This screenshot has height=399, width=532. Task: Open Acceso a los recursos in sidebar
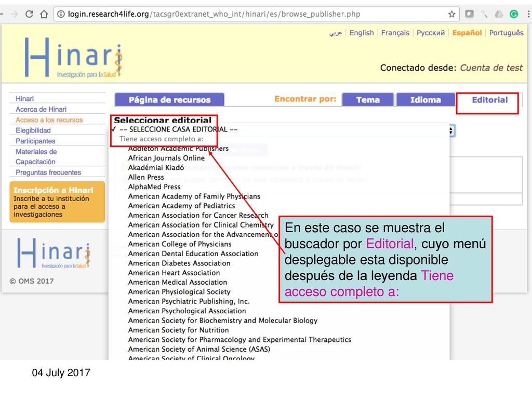49,120
